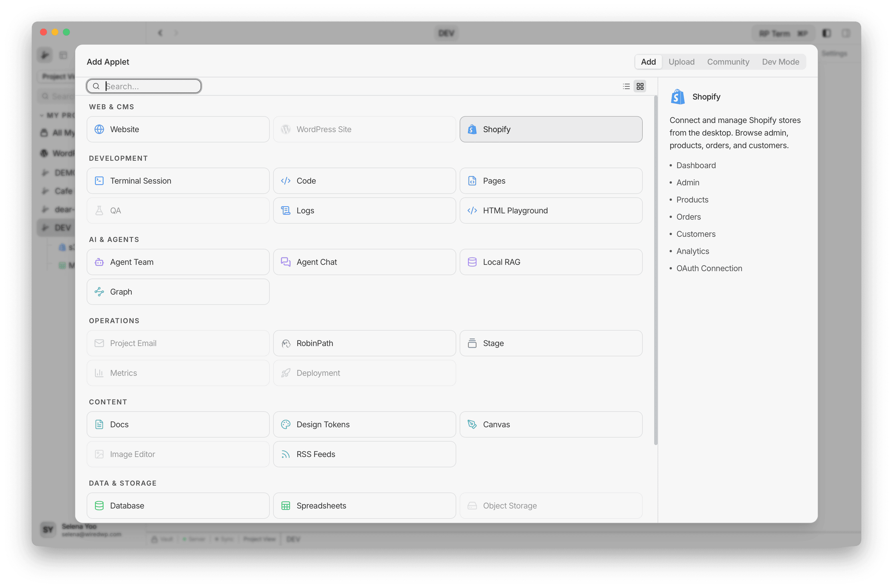Click the RSS Feeds applet icon
The image size is (893, 588).
coord(286,454)
